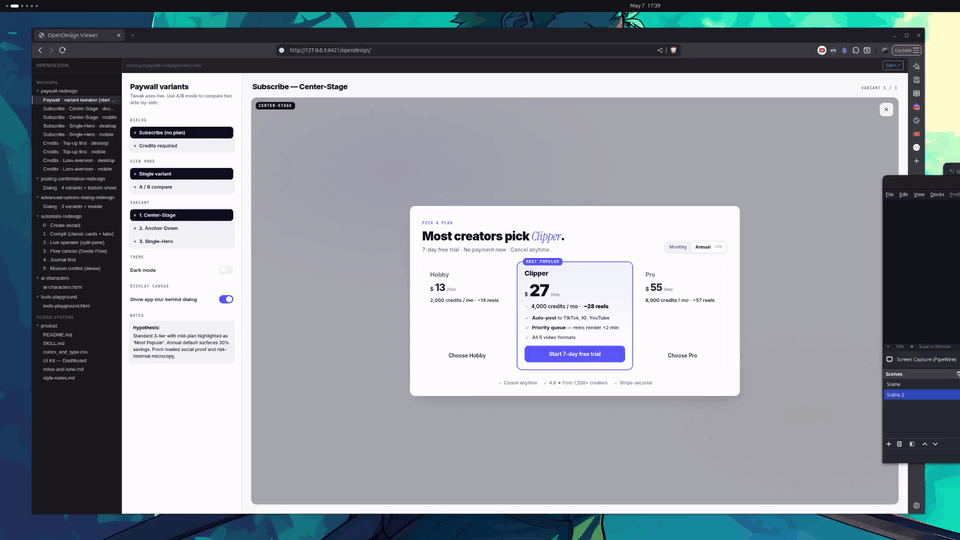Open the top sidebar customize icon
The width and height of the screenshot is (960, 540).
917,66
